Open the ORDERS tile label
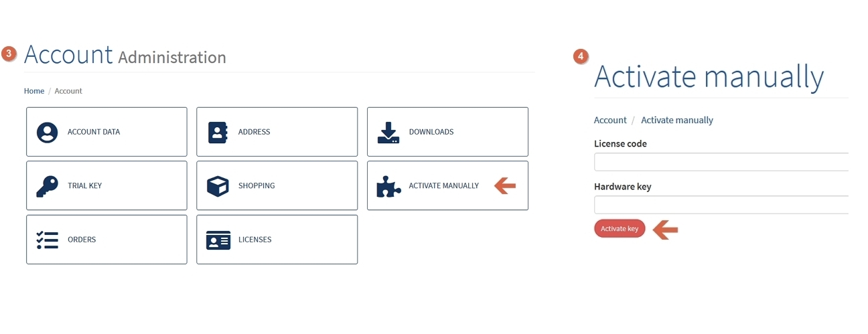 82,240
